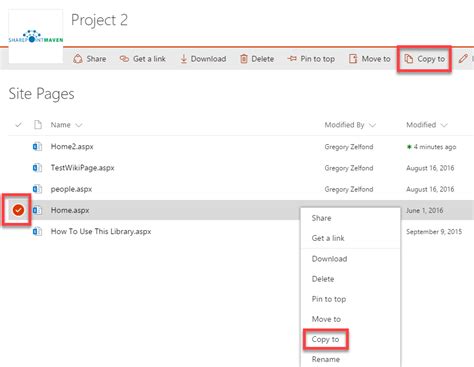Click the Project 2 site title
Viewport: 474px width, 367px height.
pos(99,20)
